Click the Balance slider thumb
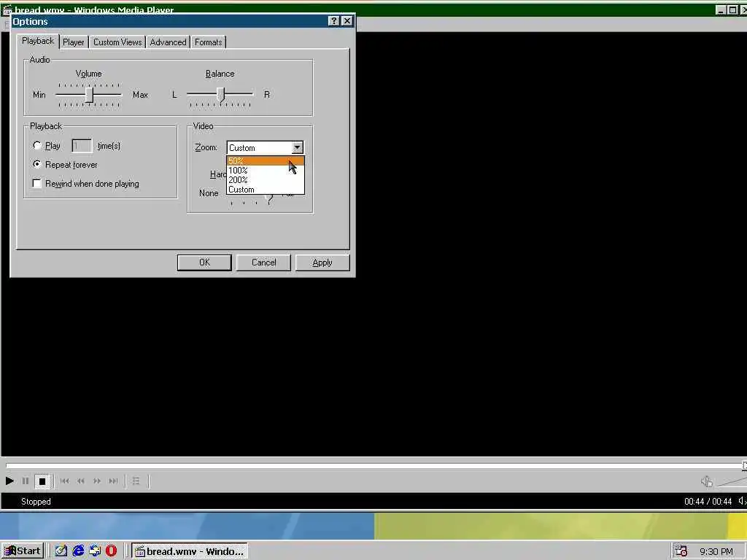The image size is (747, 560). click(220, 95)
